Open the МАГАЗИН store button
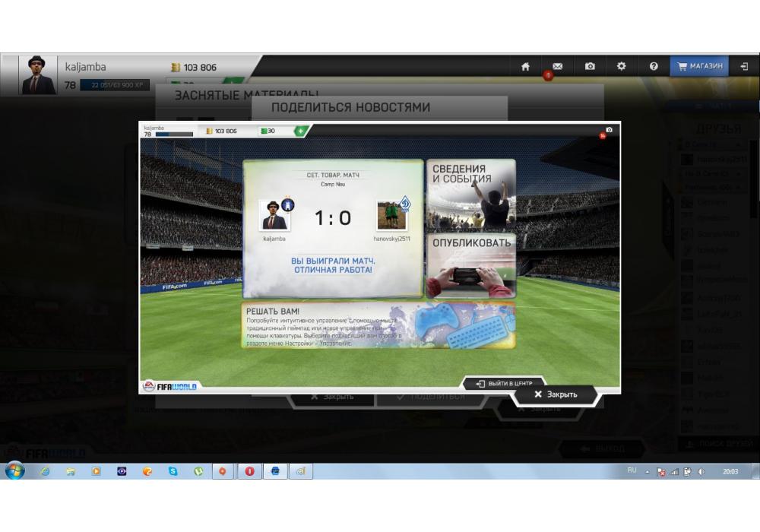The image size is (760, 532). (699, 66)
